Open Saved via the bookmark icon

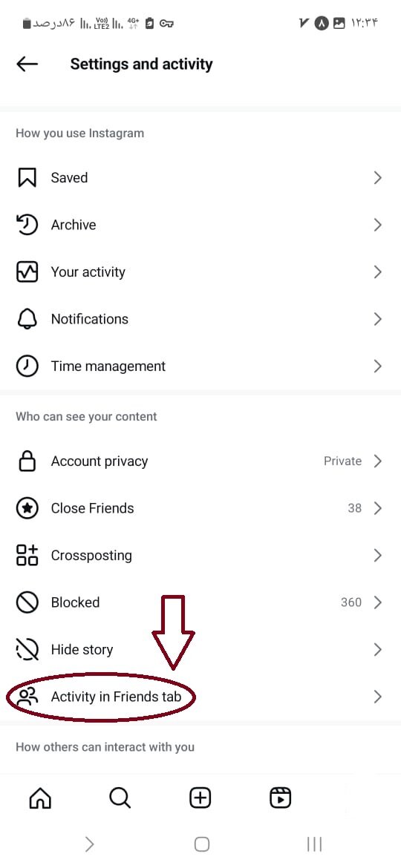coord(27,178)
